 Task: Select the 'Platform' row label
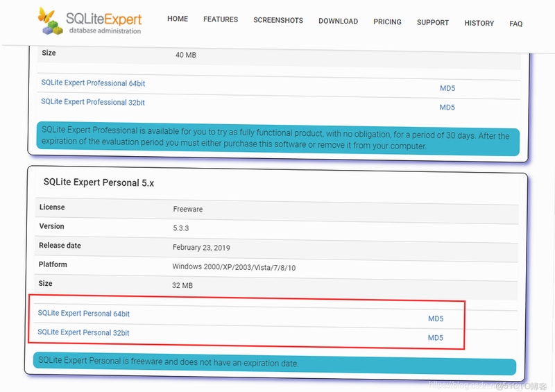pos(53,264)
